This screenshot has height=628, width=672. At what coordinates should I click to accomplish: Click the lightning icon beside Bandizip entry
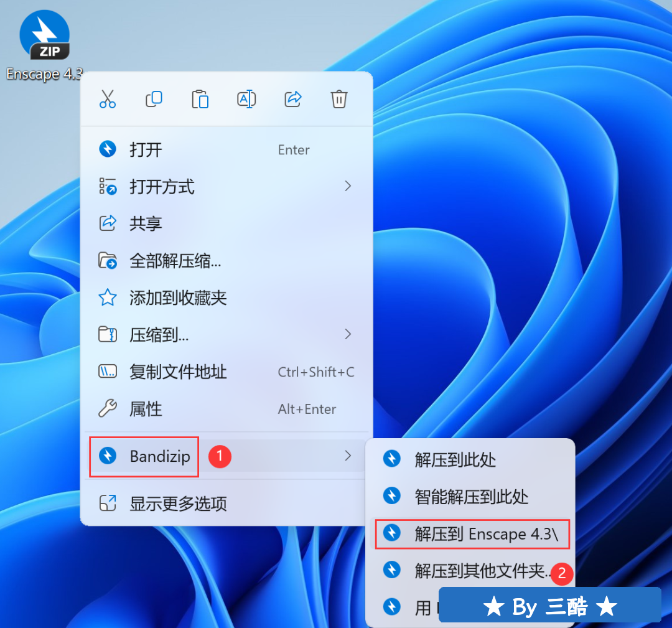click(x=108, y=456)
